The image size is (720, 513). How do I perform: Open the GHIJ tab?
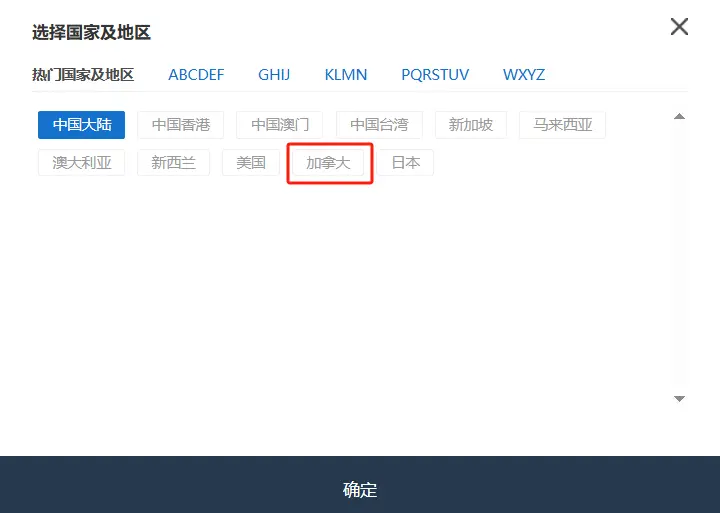tap(274, 75)
